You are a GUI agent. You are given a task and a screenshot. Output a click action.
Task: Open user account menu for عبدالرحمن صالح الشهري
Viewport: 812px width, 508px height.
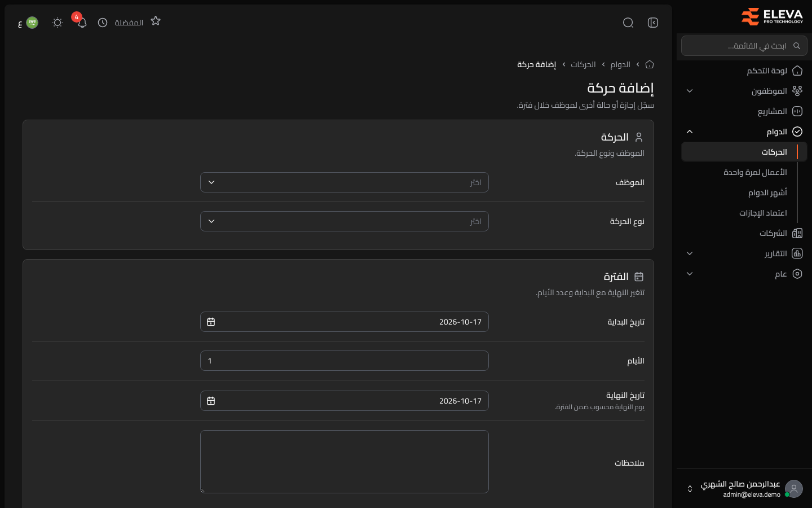point(744,489)
